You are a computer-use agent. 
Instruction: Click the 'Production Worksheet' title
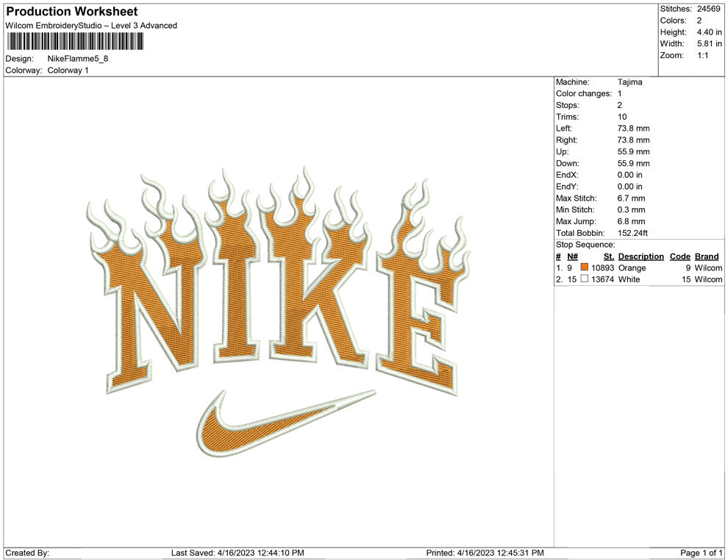72,12
